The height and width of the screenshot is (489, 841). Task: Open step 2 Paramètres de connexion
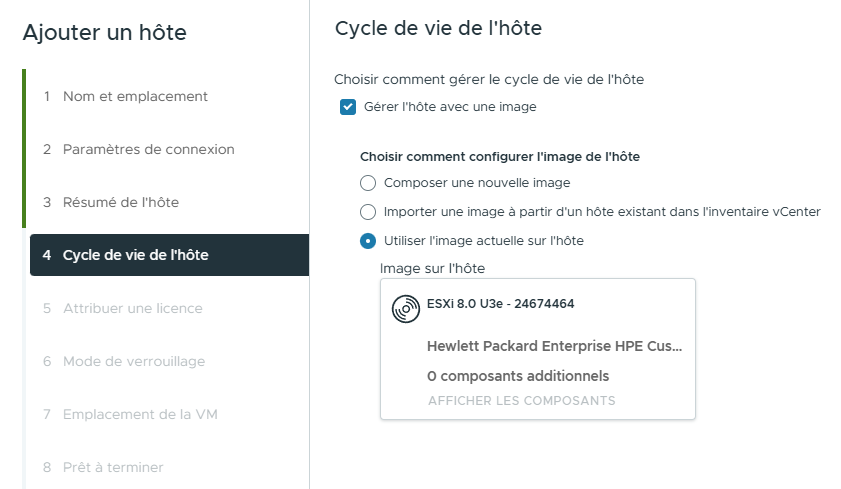pyautogui.click(x=148, y=149)
